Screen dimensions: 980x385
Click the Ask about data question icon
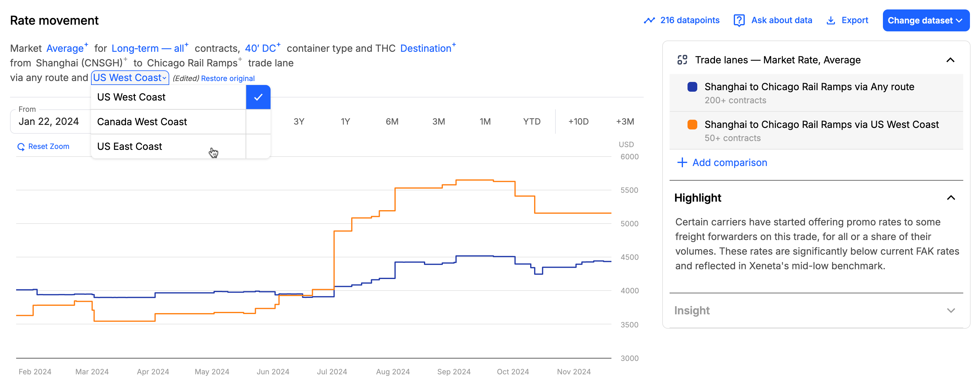pos(739,21)
